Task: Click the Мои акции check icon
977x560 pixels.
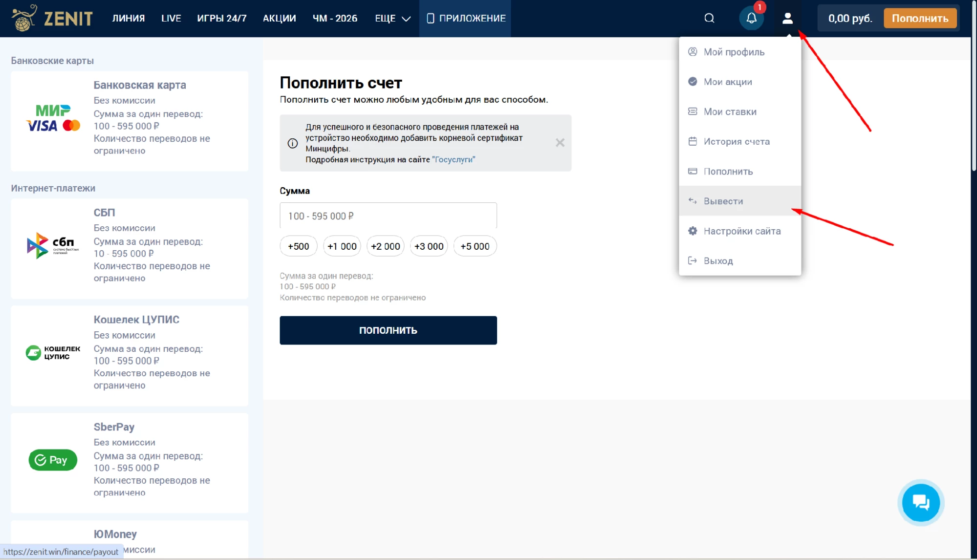Action: [693, 82]
